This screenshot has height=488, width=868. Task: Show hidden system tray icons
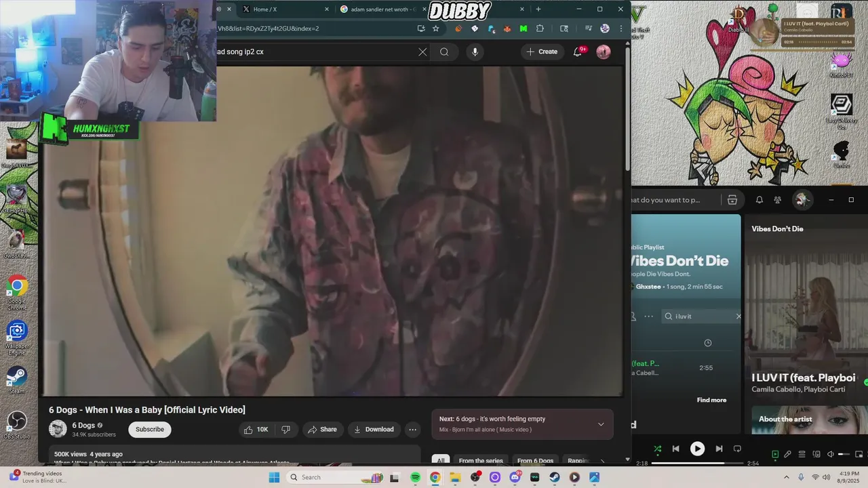click(787, 477)
